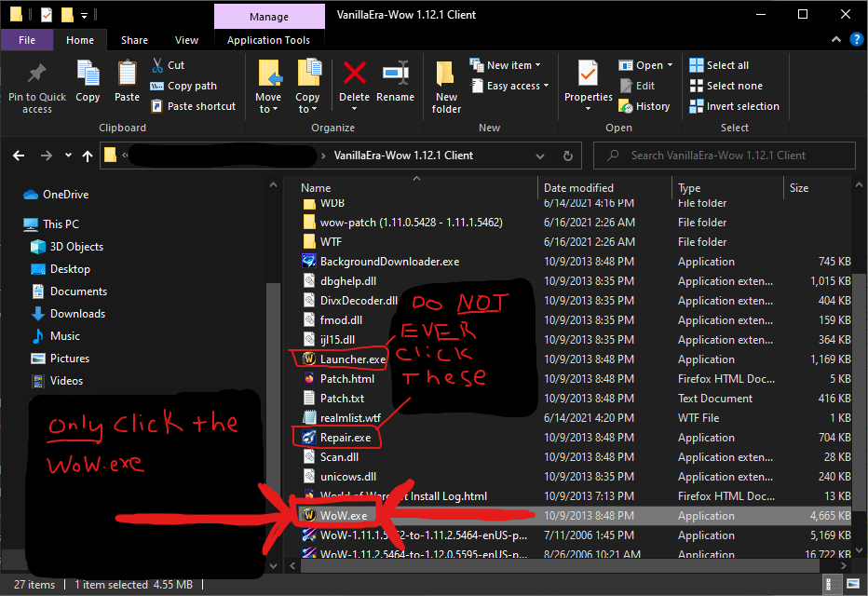The image size is (868, 596).
Task: Refresh the current folder view
Action: [568, 156]
